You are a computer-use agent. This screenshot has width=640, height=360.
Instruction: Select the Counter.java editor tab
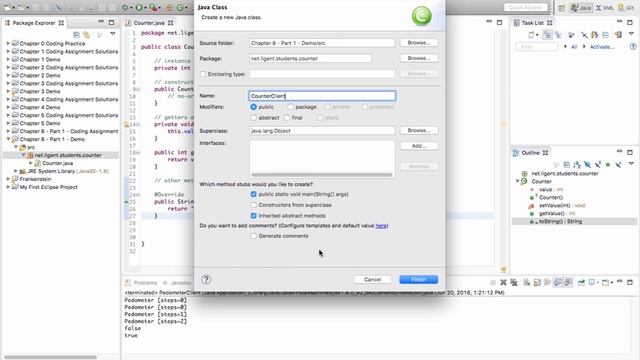(x=149, y=23)
